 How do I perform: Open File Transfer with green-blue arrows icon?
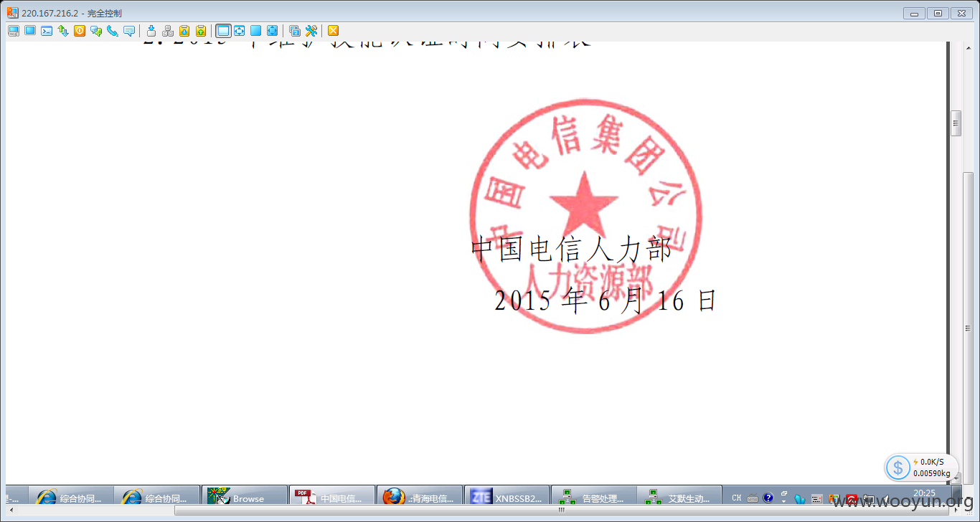63,31
